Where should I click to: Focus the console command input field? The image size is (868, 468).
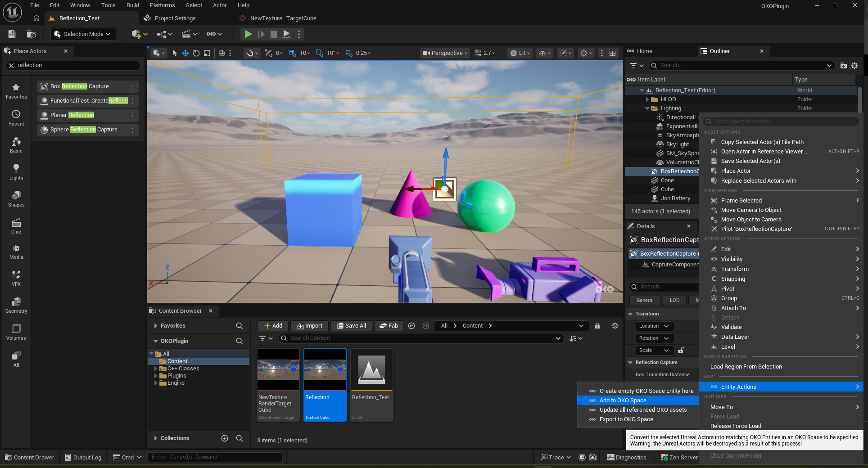coord(214,457)
